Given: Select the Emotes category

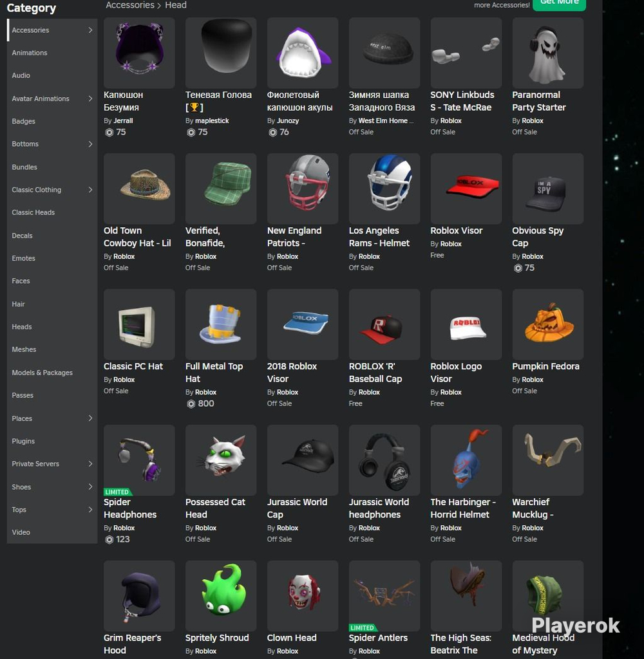Looking at the screenshot, I should 52,259.
